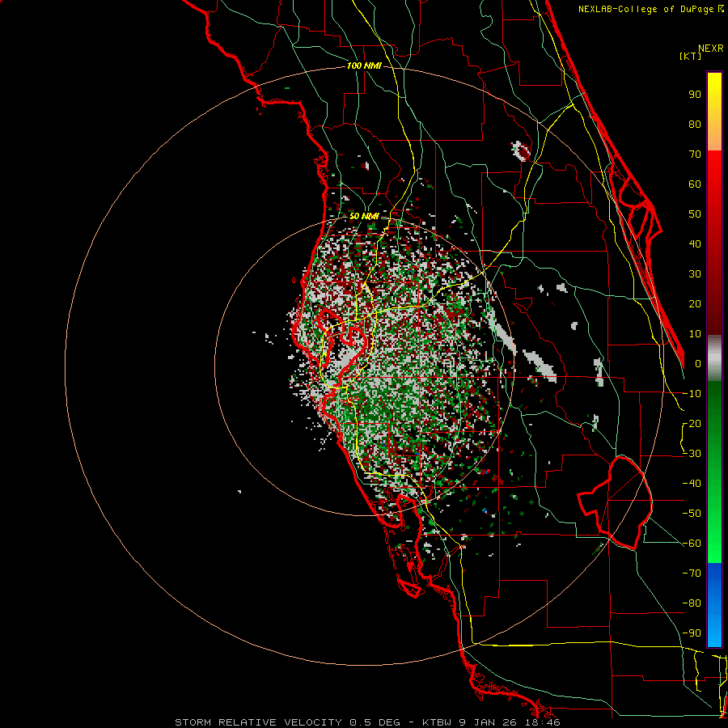Viewport: 728px width, 728px height.
Task: Click the 100 NMI range ring label
Action: click(364, 66)
